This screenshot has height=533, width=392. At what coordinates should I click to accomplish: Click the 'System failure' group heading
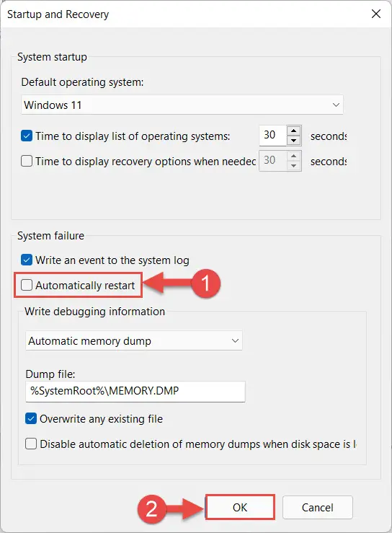tap(50, 236)
